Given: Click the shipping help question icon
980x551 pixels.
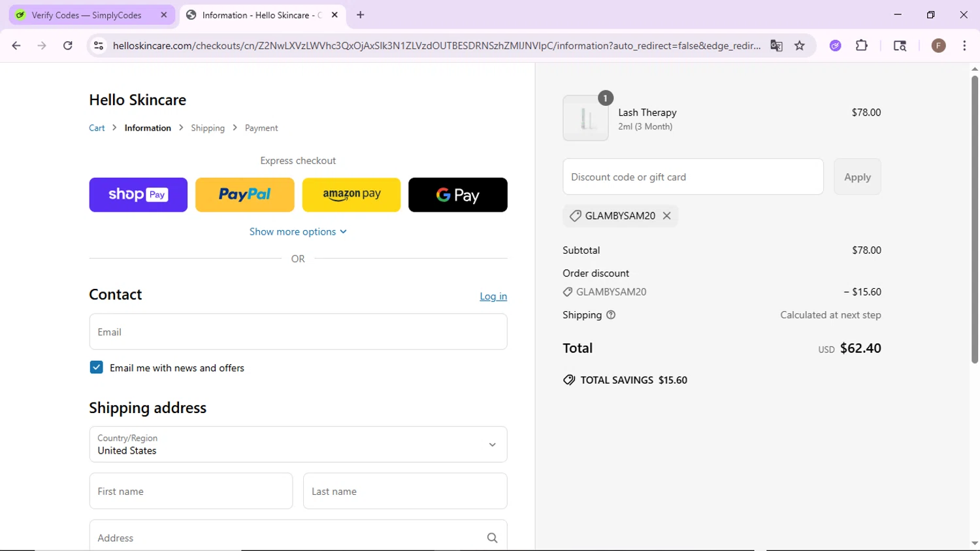Looking at the screenshot, I should 611,315.
